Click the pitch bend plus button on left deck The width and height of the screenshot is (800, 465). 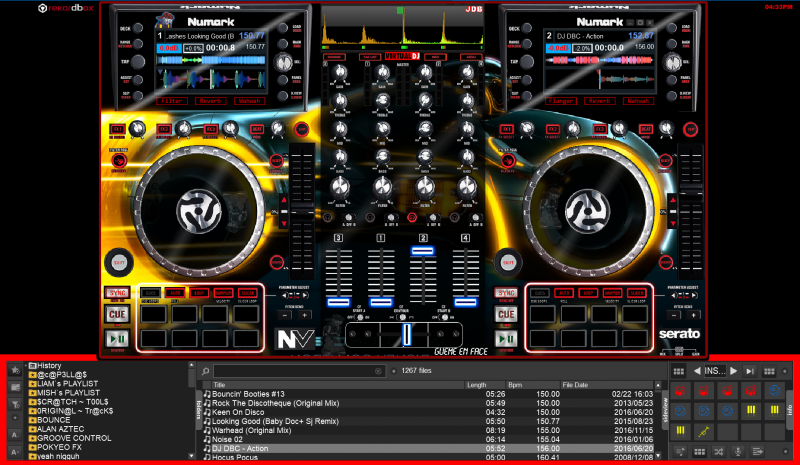[x=305, y=315]
